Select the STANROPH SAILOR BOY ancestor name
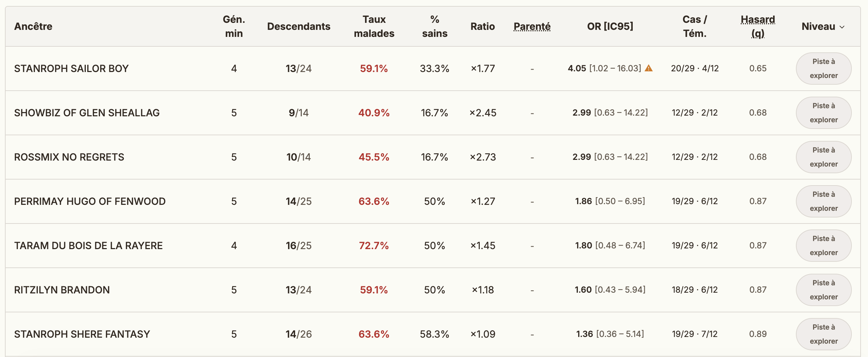868x357 pixels. 71,69
